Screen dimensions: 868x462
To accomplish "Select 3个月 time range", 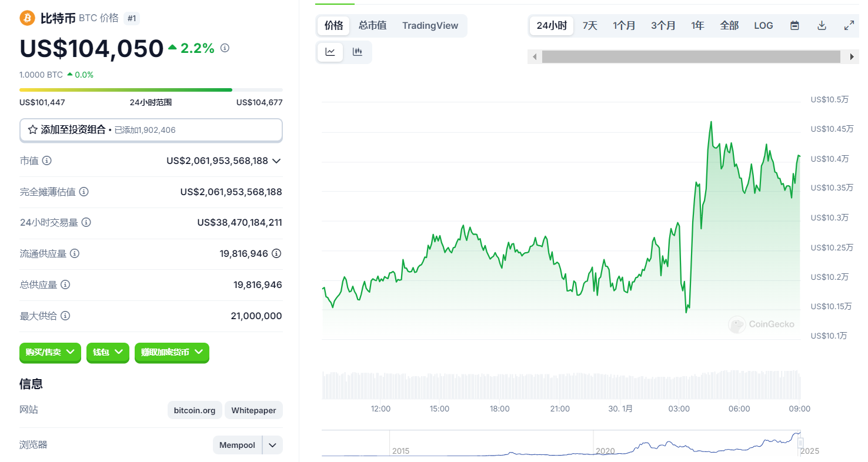I will click(x=663, y=25).
